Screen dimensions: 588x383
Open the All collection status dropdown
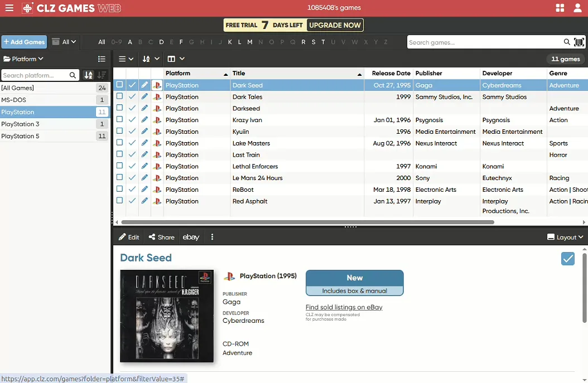click(x=64, y=42)
